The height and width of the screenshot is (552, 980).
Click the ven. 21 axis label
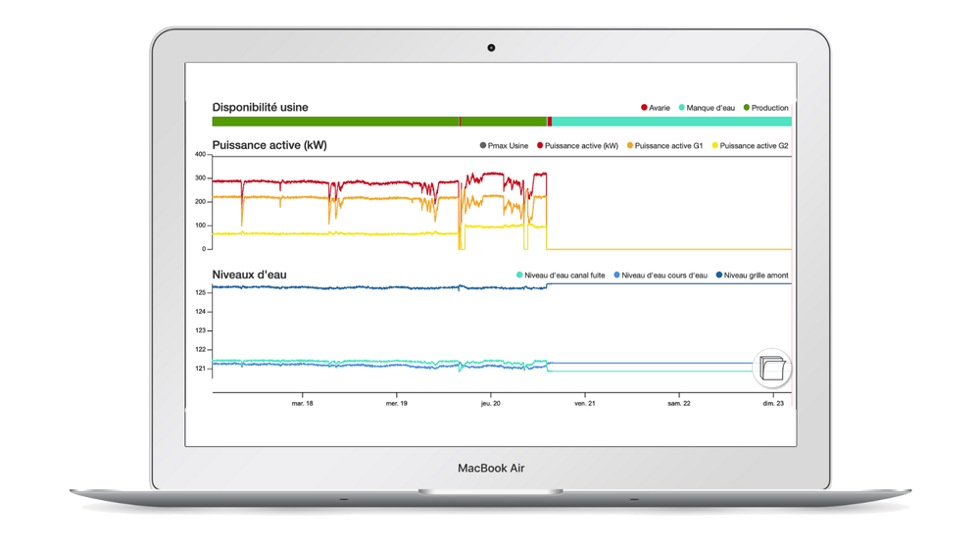tap(585, 403)
